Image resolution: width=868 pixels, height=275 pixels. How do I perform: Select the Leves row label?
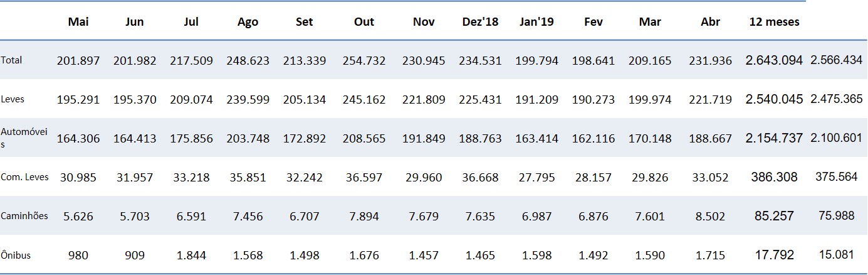pyautogui.click(x=13, y=100)
